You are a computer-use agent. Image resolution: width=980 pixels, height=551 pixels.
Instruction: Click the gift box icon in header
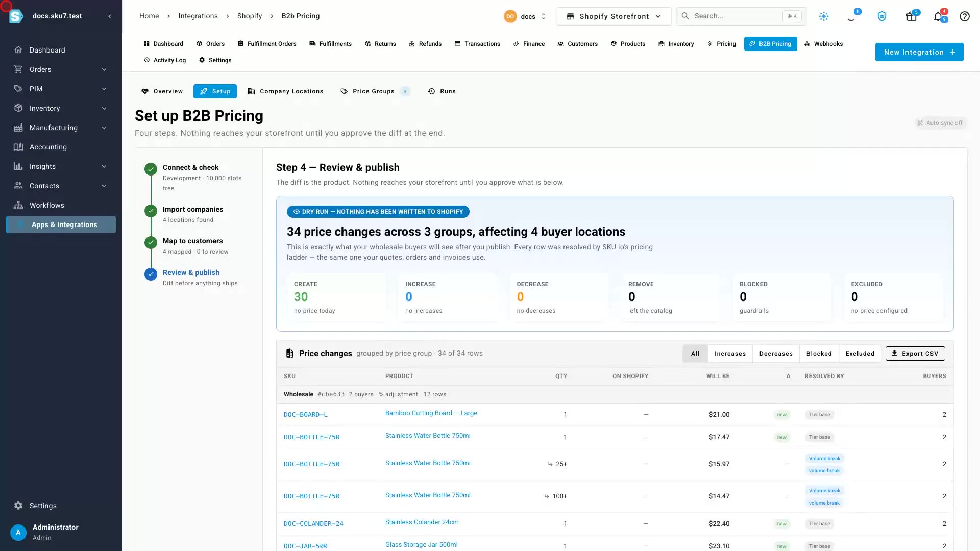(x=911, y=16)
